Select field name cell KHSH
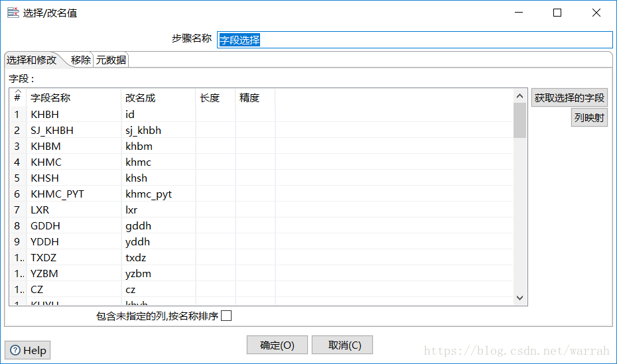 74,178
